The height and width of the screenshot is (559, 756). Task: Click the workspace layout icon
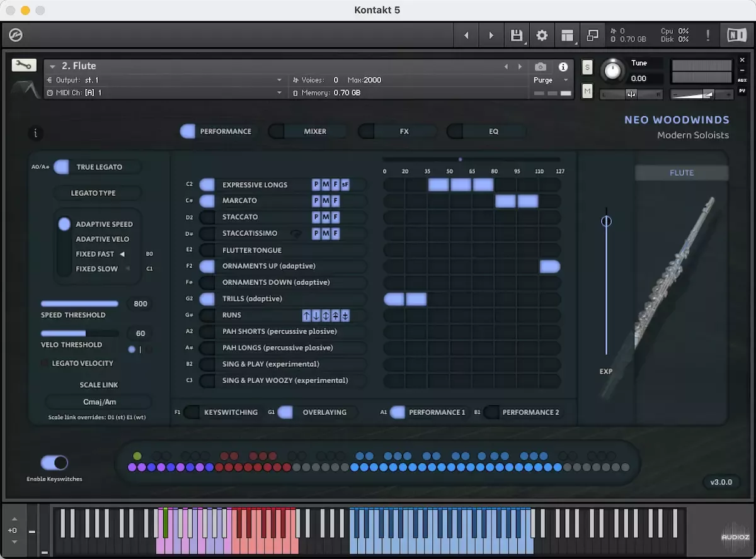[x=568, y=35]
